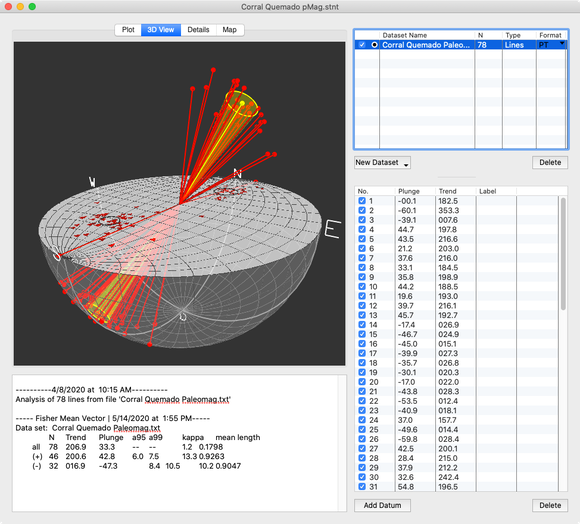
Task: Click the data list vertical scrollbar
Action: pos(563,254)
